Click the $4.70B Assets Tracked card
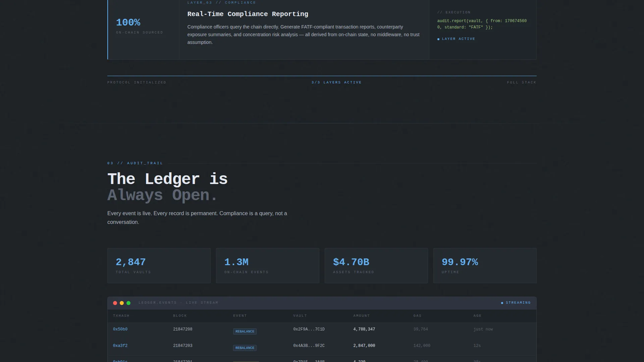Image resolution: width=644 pixels, height=362 pixels. click(x=376, y=266)
